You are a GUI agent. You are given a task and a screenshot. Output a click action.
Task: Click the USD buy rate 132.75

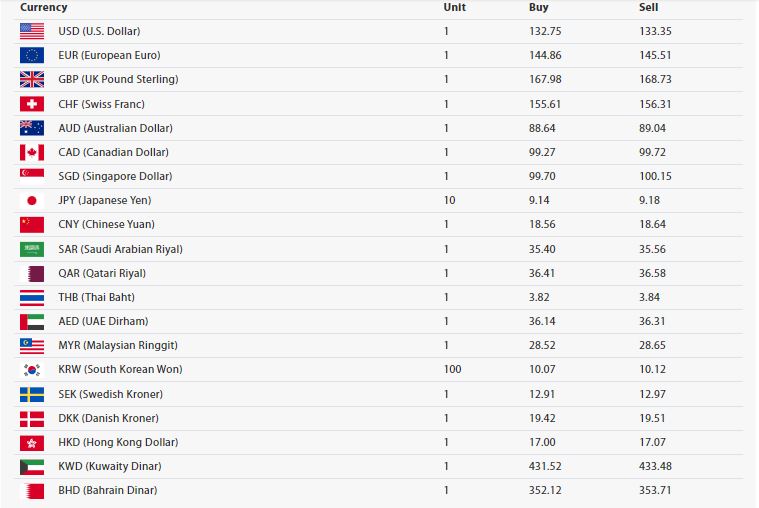(544, 31)
